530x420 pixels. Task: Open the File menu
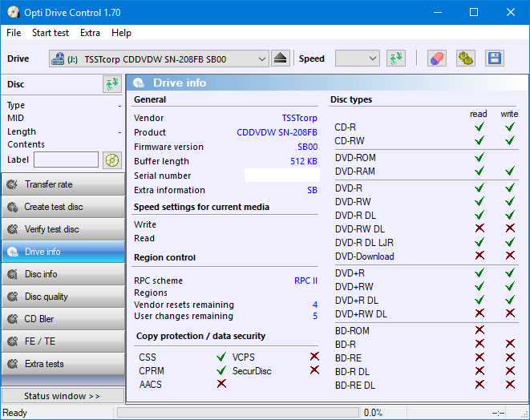coord(14,33)
